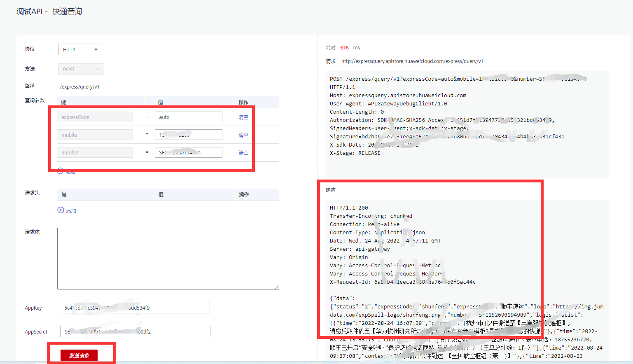Edit the auto value field
633x364 pixels.
189,117
